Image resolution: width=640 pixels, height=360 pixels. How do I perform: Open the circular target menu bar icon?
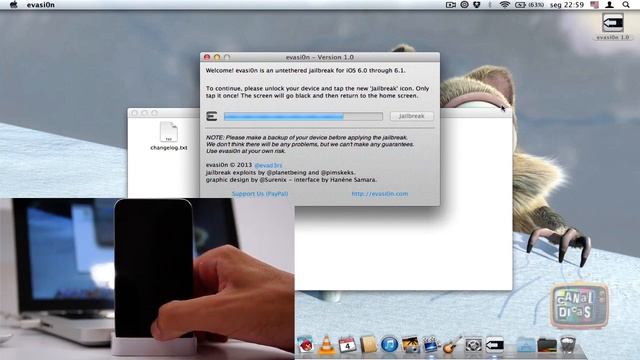click(x=464, y=5)
